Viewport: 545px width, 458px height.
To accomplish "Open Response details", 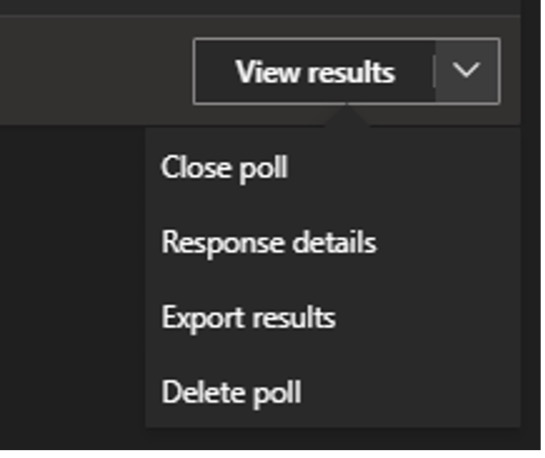I will 333,242.
